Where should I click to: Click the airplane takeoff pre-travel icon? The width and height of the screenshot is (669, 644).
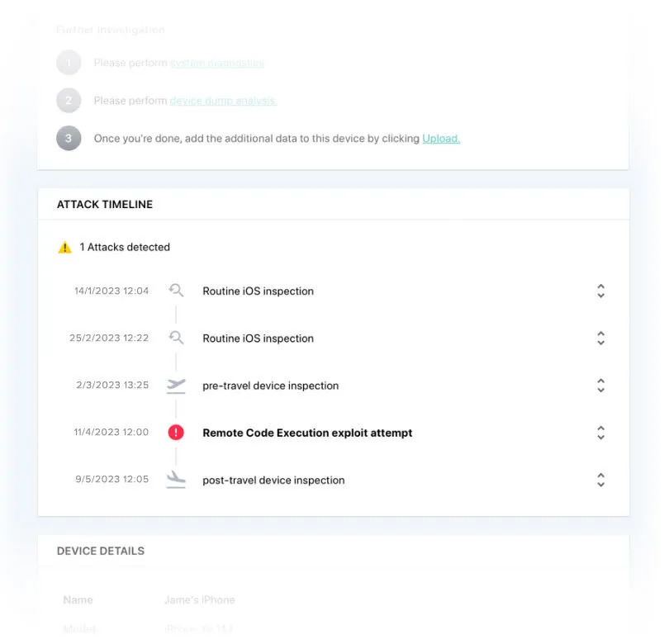(176, 386)
